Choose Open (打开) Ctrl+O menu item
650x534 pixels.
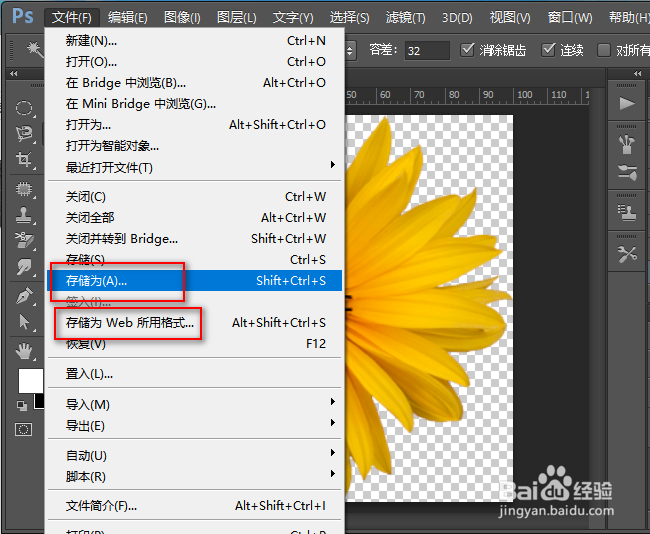[x=194, y=62]
